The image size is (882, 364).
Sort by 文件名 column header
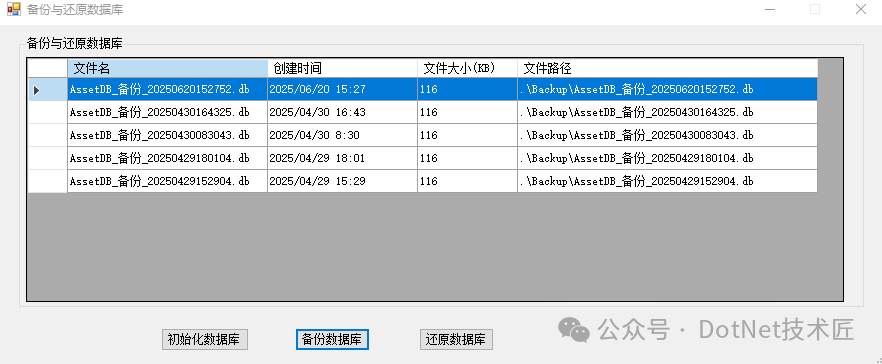168,69
